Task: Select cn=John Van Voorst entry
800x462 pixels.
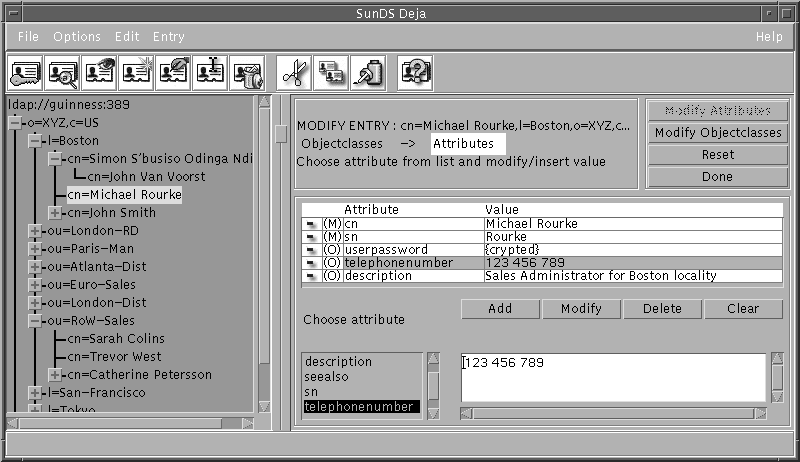Action: point(146,177)
